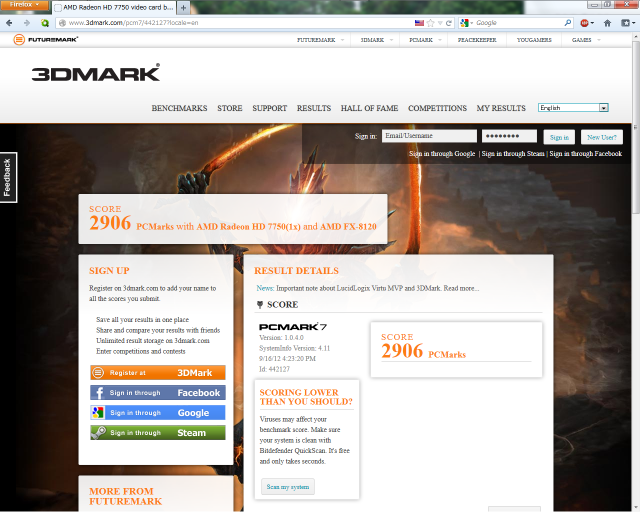Select the AMD Radeon HD 7750 browser tab
Screen dimensions: 640x512
[x=114, y=7]
